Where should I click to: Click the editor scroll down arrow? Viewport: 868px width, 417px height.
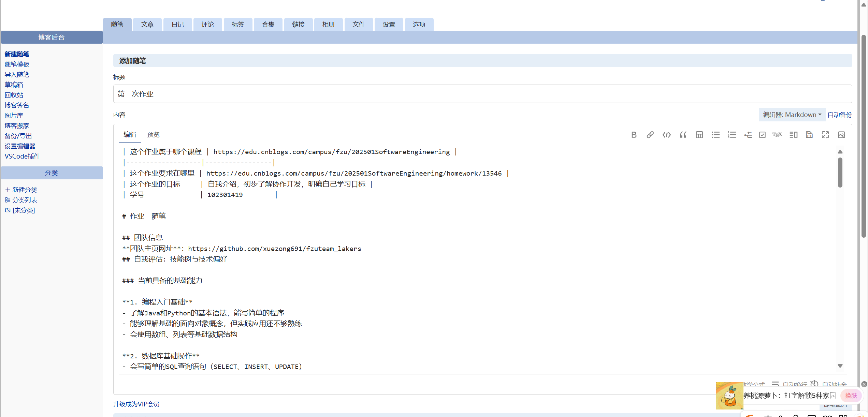(x=840, y=366)
